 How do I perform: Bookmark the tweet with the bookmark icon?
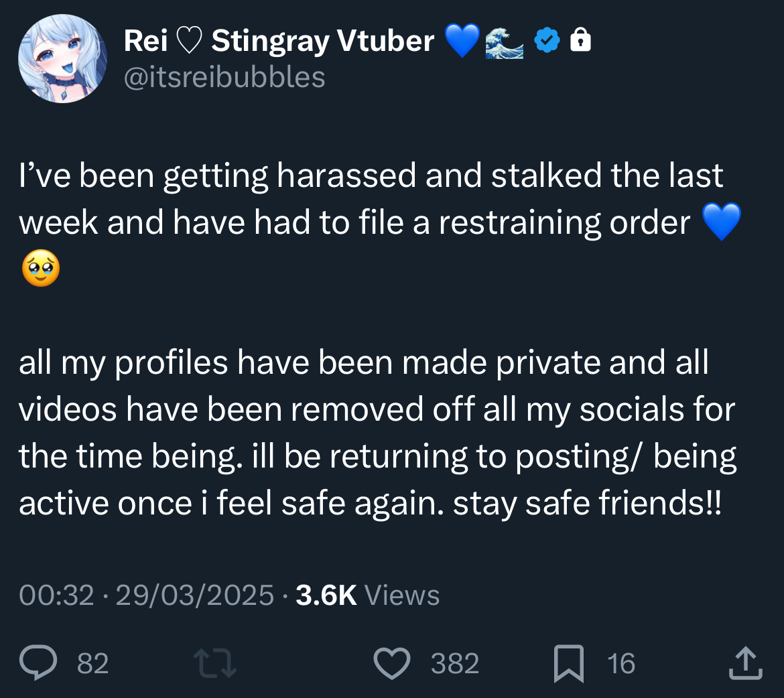click(569, 663)
